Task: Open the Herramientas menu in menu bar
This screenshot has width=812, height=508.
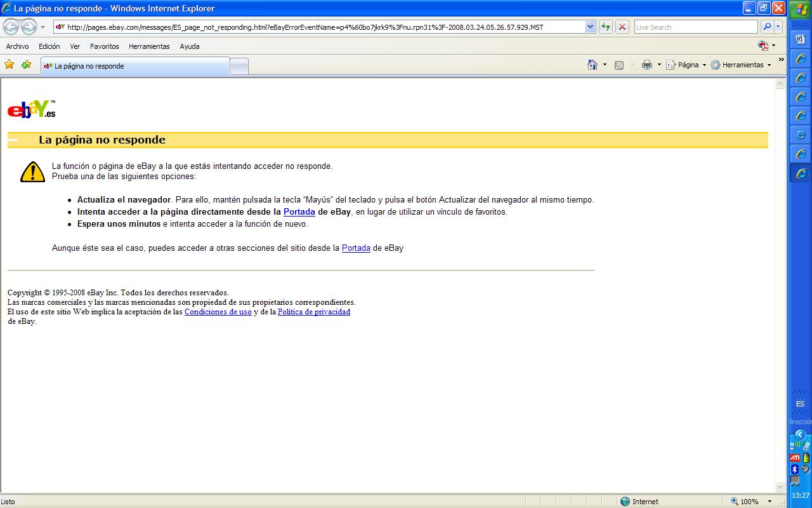Action: (x=149, y=46)
